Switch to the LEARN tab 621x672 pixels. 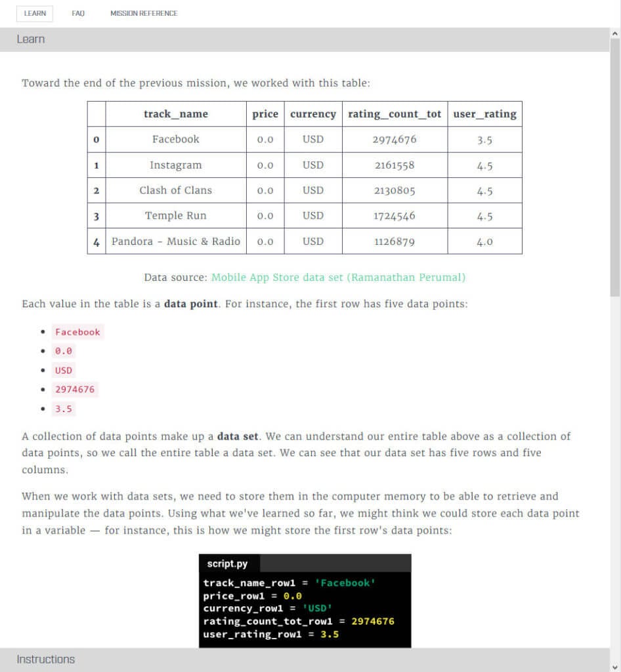34,13
